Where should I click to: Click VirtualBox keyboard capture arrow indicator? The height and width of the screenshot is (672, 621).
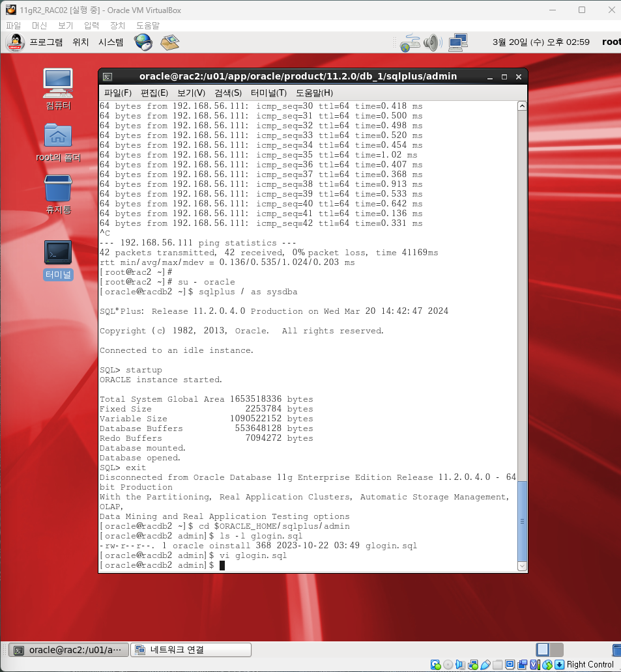(x=559, y=665)
